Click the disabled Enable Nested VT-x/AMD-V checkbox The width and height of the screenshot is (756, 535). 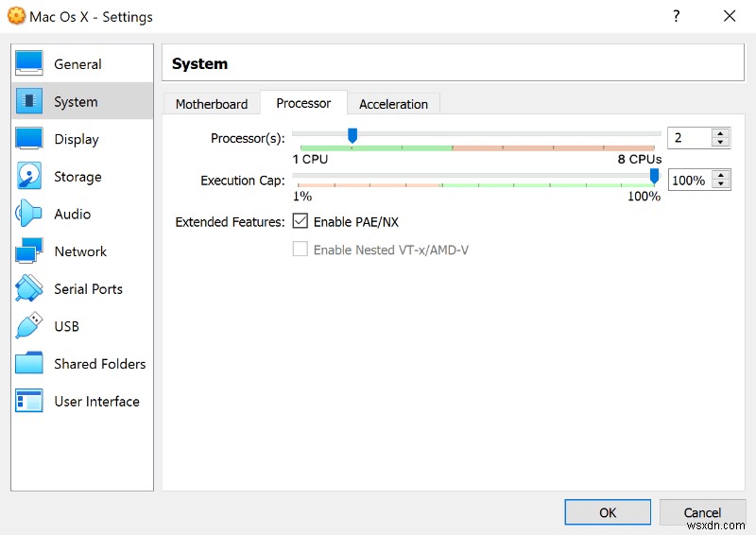300,250
